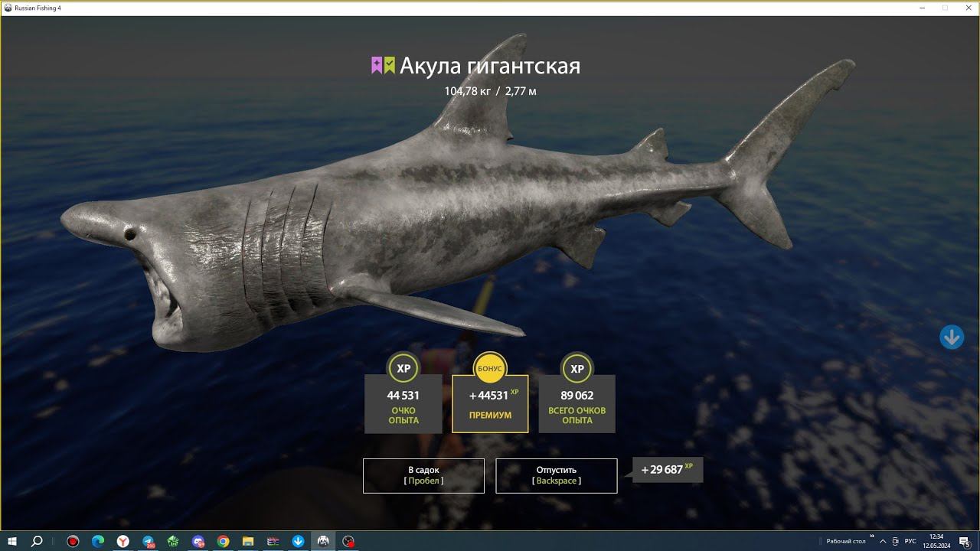Viewport: 980px width, 551px height.
Task: Open the screen recorder taskbar icon
Action: [348, 541]
